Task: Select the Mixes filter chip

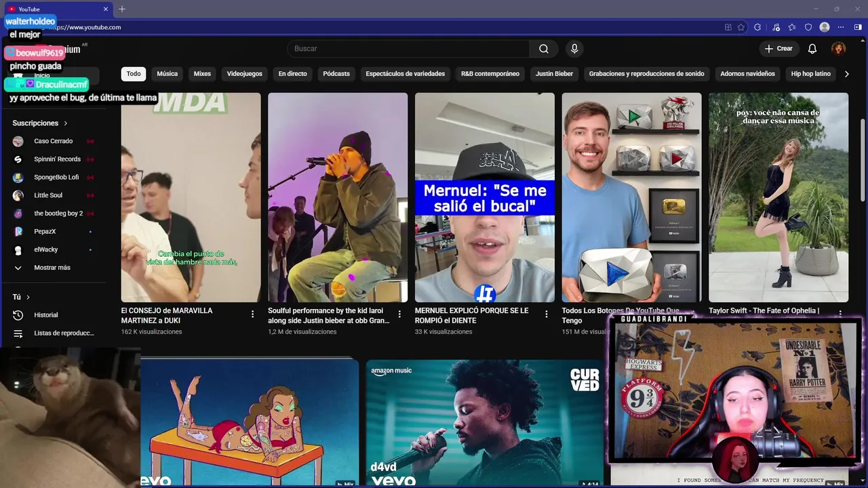Action: (x=202, y=74)
